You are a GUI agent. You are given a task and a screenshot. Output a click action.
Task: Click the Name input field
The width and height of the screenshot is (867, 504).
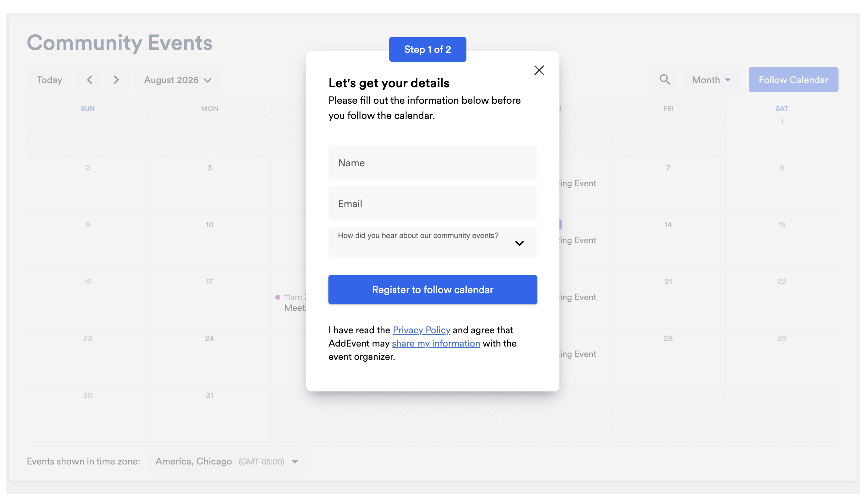[433, 162]
